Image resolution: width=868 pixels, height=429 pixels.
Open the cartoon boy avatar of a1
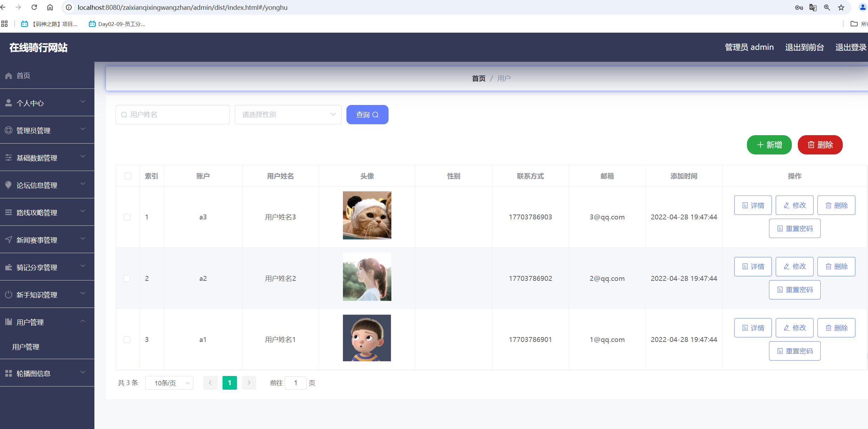367,338
